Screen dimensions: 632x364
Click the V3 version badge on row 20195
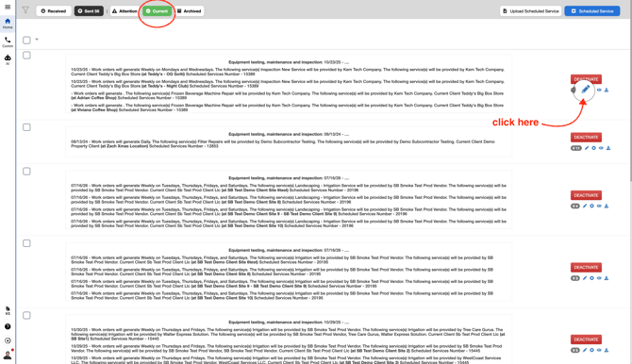pyautogui.click(x=575, y=278)
